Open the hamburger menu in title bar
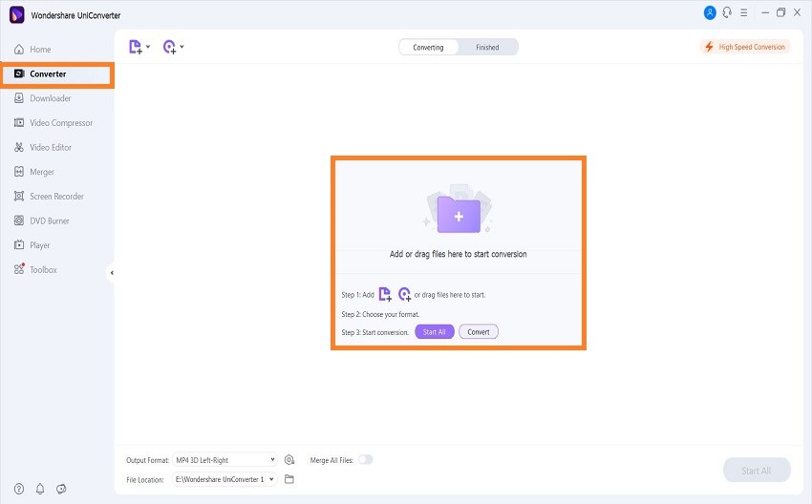This screenshot has height=504, width=812. (743, 13)
